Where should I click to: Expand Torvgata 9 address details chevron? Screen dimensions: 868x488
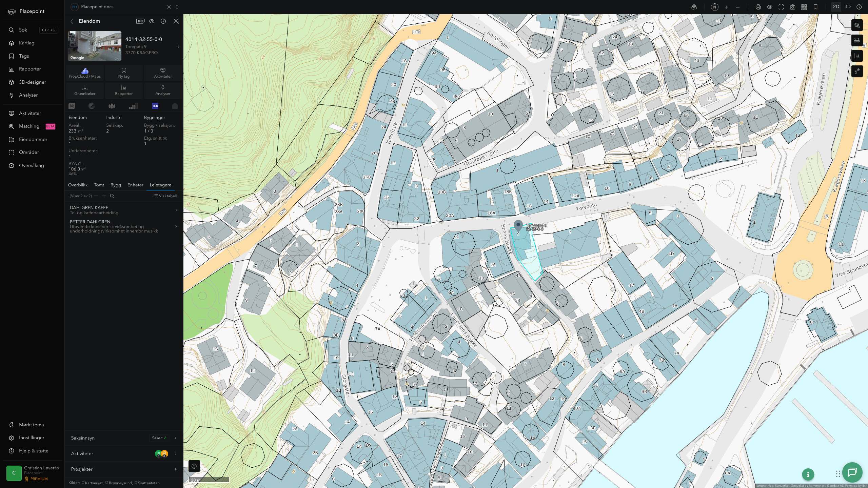(179, 47)
